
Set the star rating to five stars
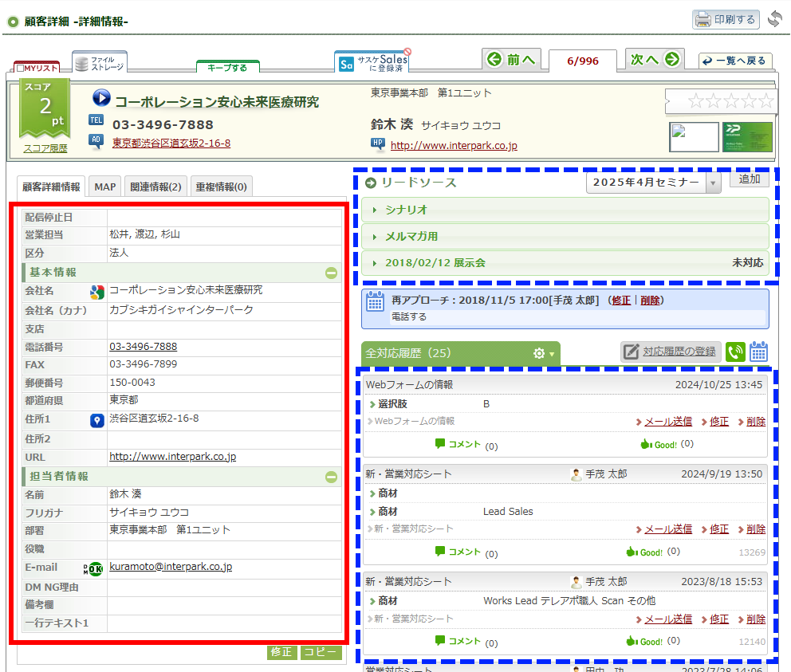coord(766,101)
